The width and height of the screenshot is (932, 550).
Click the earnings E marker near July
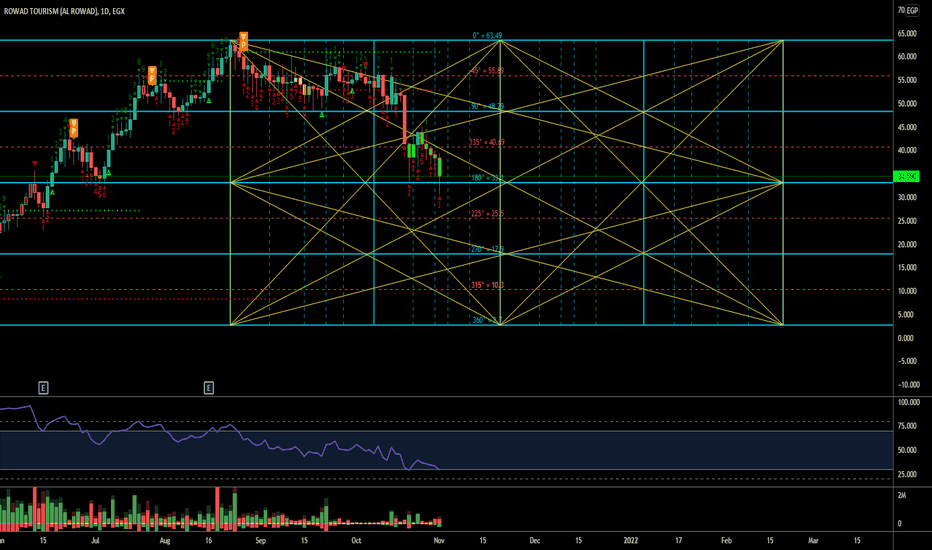(x=43, y=388)
